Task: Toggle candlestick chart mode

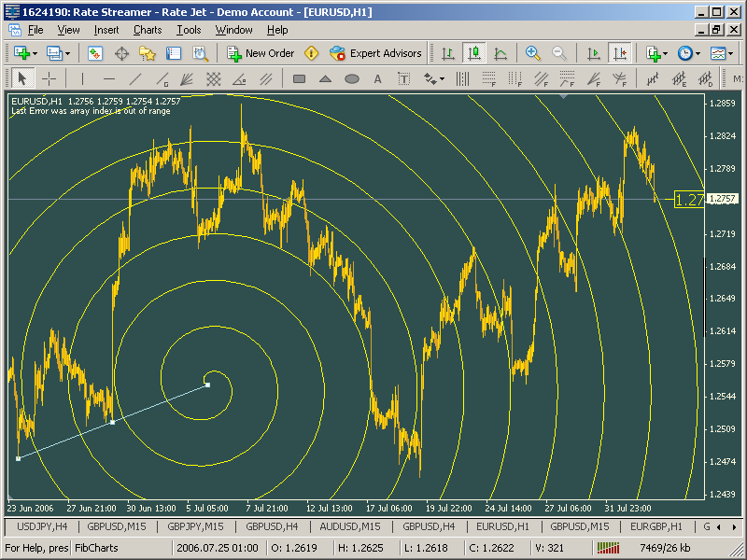Action: [x=474, y=53]
